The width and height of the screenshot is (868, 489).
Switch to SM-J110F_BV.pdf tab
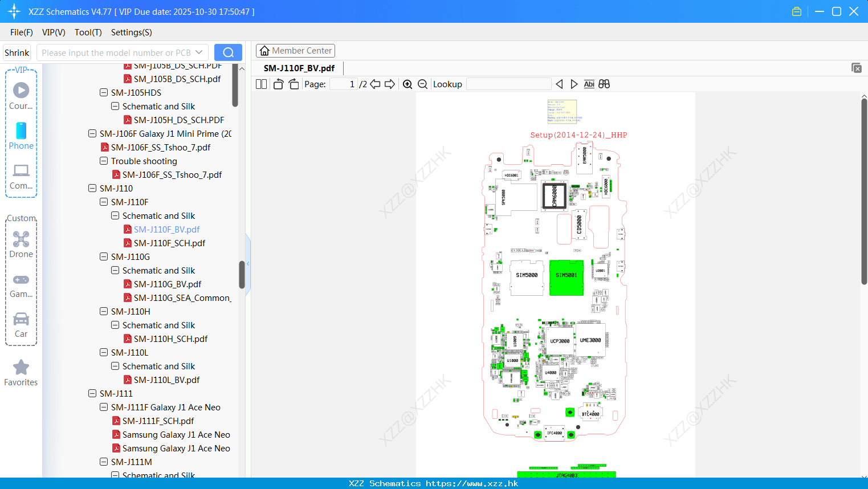click(x=299, y=68)
